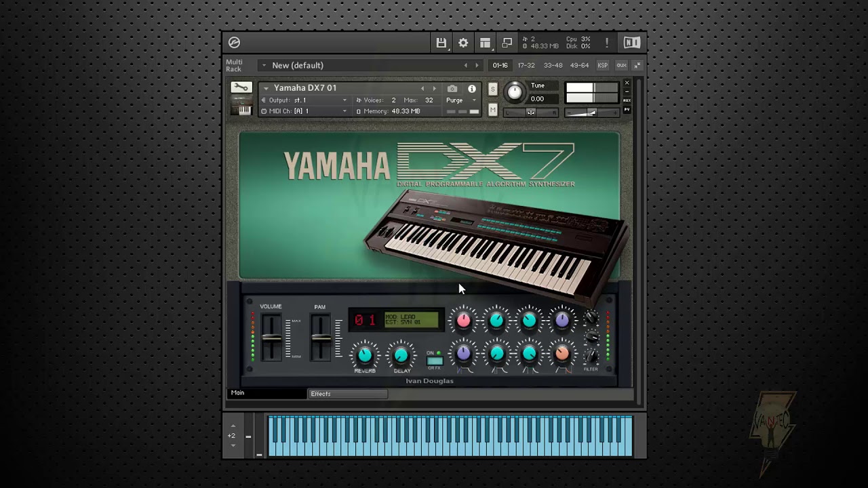Toggle the PV button on instrument
Screen dimensions: 868x488
click(627, 109)
